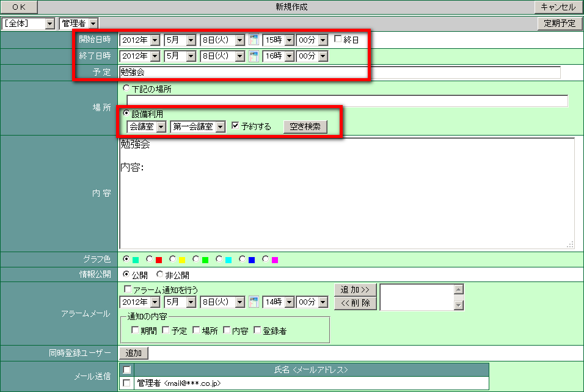
Task: Choose the cyan graph color
Action: tap(219, 259)
